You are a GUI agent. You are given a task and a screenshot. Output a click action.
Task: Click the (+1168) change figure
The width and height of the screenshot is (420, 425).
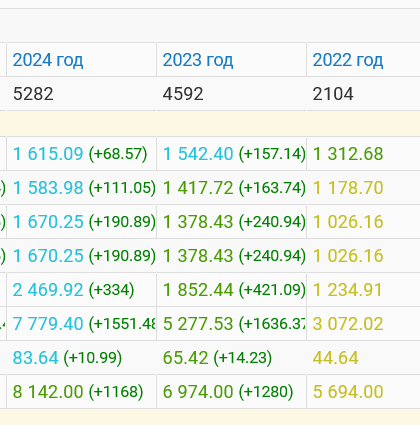[116, 392]
